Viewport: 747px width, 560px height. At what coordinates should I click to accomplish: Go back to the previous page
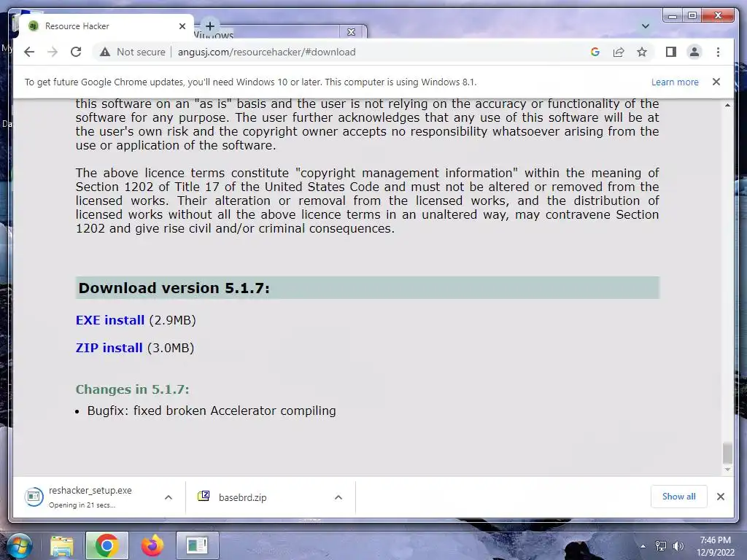pos(29,52)
